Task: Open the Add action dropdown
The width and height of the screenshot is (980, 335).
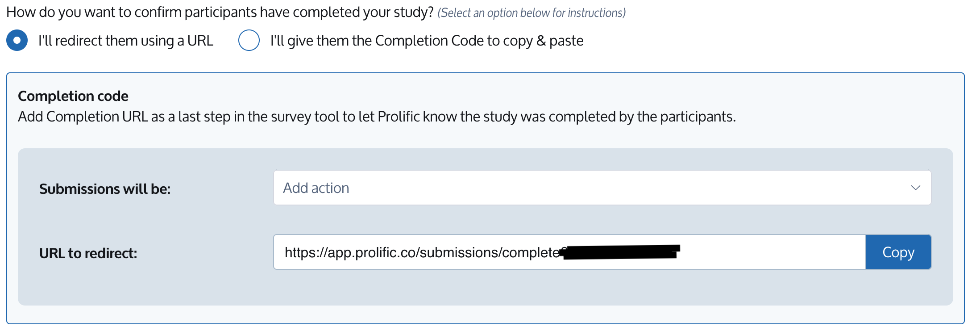Action: [x=602, y=188]
